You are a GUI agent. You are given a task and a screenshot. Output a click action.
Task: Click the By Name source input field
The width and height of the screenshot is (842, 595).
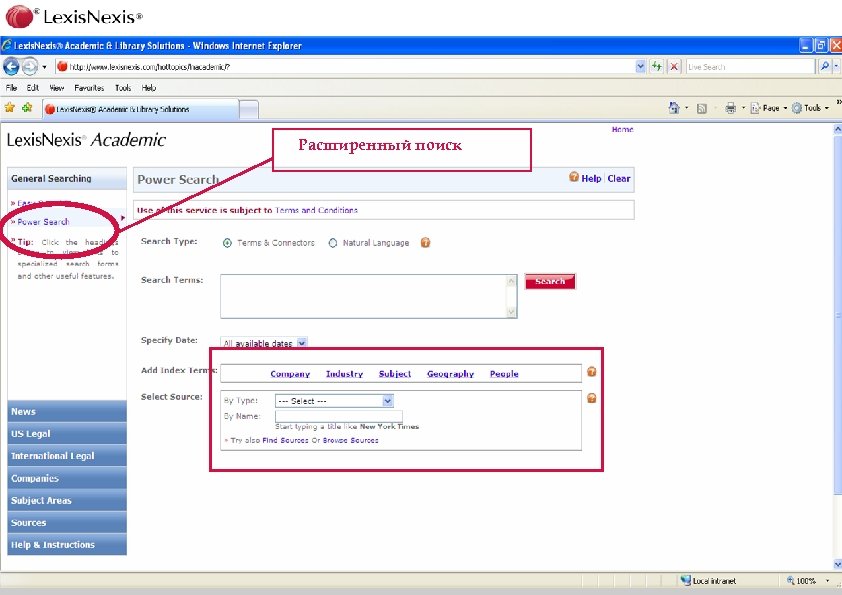(x=338, y=416)
